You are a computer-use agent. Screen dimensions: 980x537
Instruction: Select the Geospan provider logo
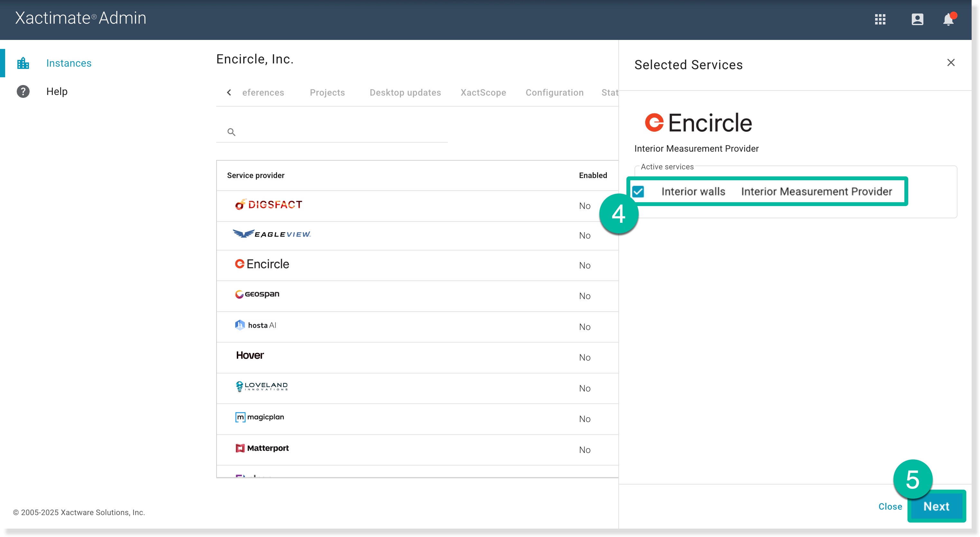click(257, 294)
